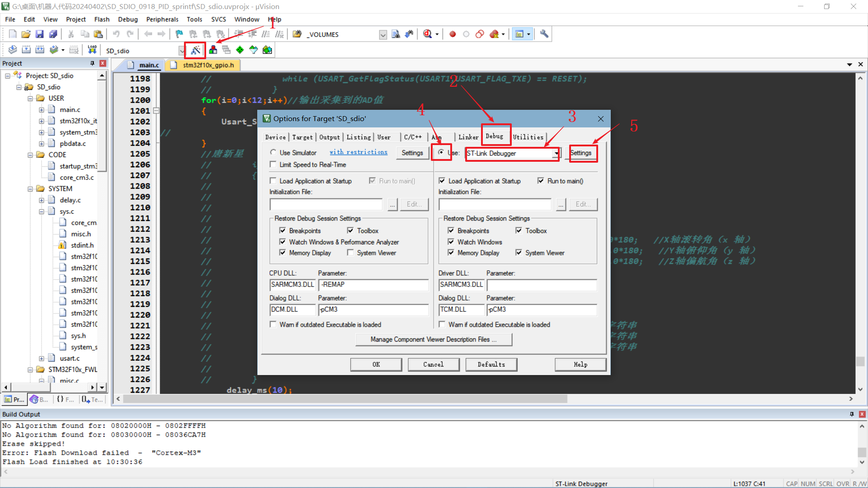Click the Defaults button
The height and width of the screenshot is (488, 868).
point(491,364)
